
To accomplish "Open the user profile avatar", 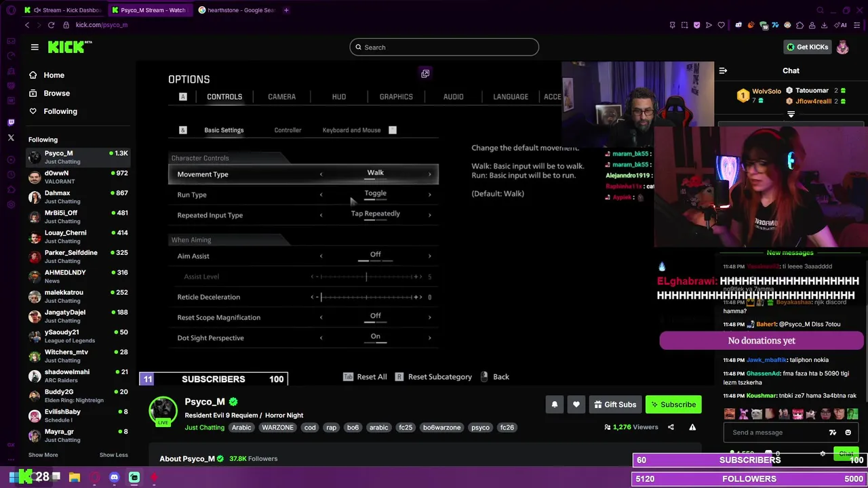I will [x=842, y=47].
